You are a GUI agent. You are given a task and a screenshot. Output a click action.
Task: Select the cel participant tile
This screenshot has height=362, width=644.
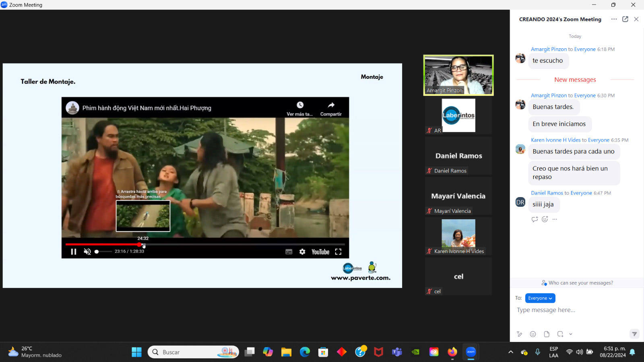tap(458, 276)
